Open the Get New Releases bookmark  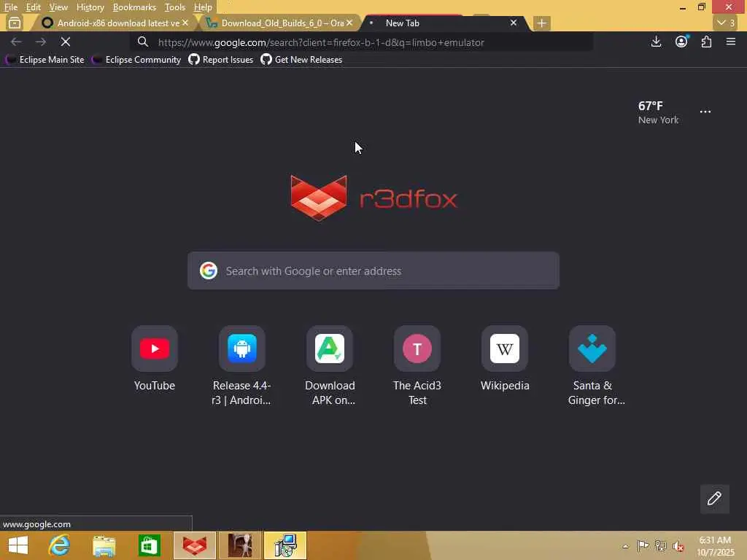click(x=301, y=60)
